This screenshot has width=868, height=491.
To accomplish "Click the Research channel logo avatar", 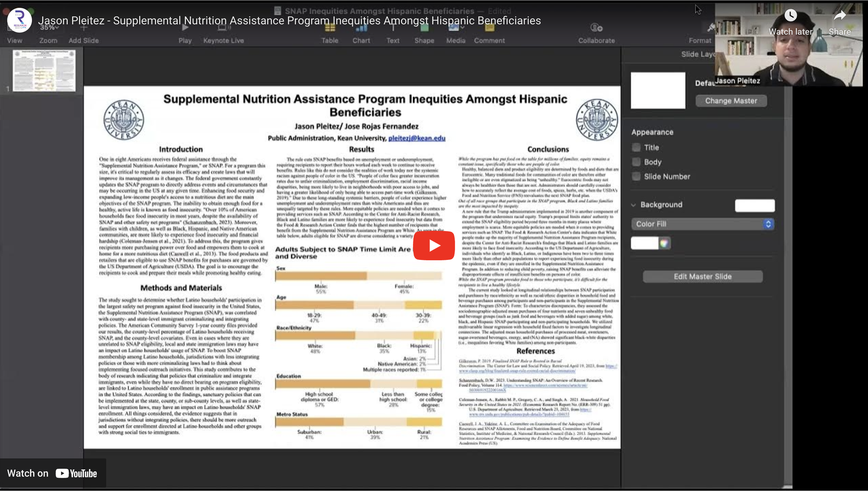I will 19,20.
